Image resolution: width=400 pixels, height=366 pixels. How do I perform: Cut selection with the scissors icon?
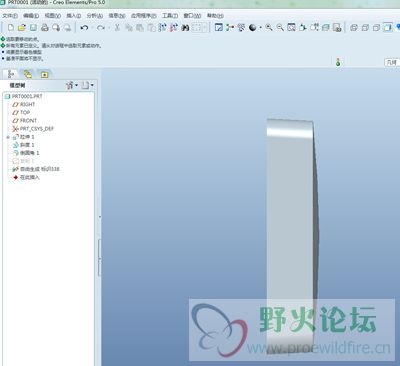coord(117,28)
